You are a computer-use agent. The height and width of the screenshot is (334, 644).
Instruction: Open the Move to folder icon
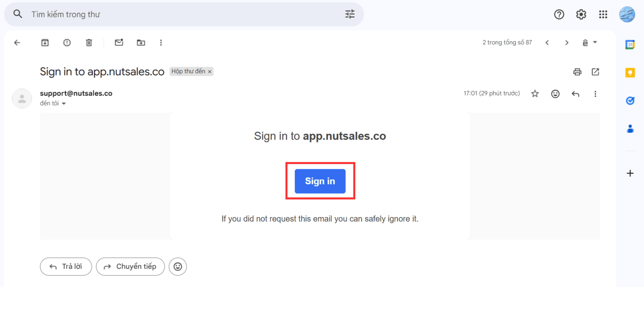pos(141,43)
